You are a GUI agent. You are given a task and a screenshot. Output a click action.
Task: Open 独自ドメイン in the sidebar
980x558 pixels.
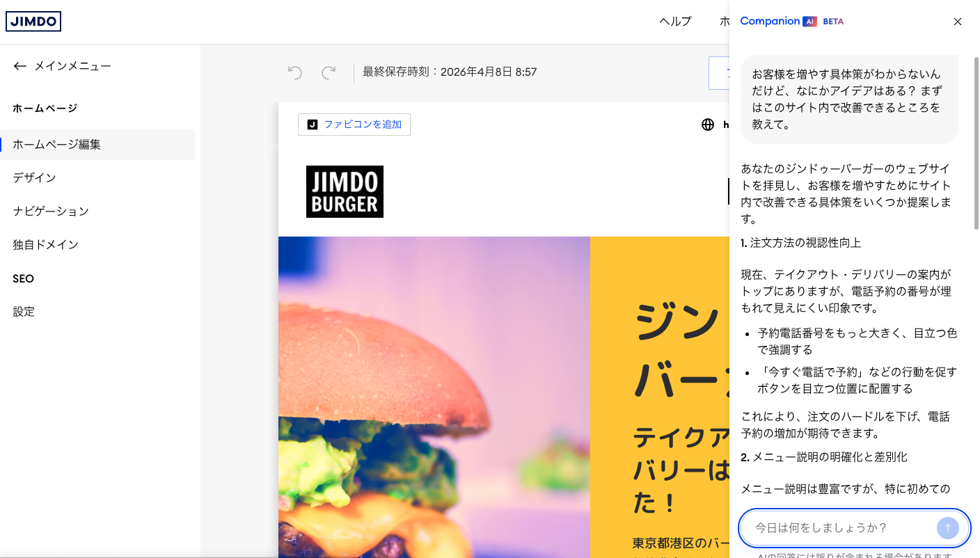click(x=46, y=245)
